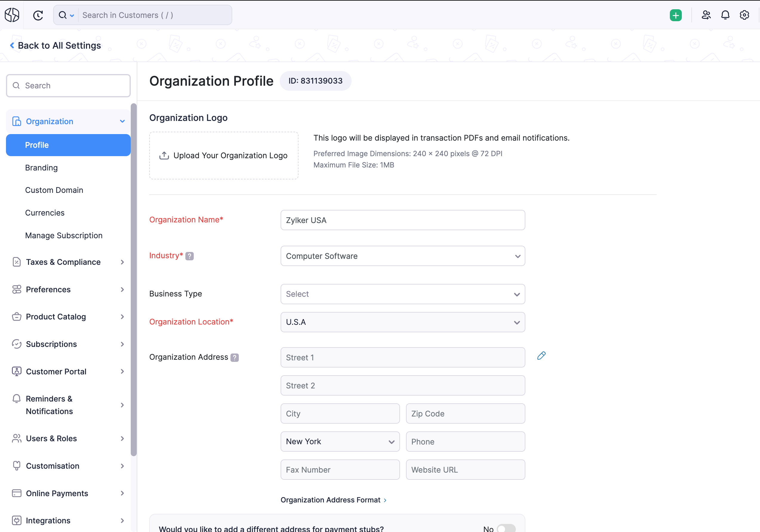Viewport: 760px width, 532px height.
Task: Click the app logo in the top-left corner
Action: point(12,15)
